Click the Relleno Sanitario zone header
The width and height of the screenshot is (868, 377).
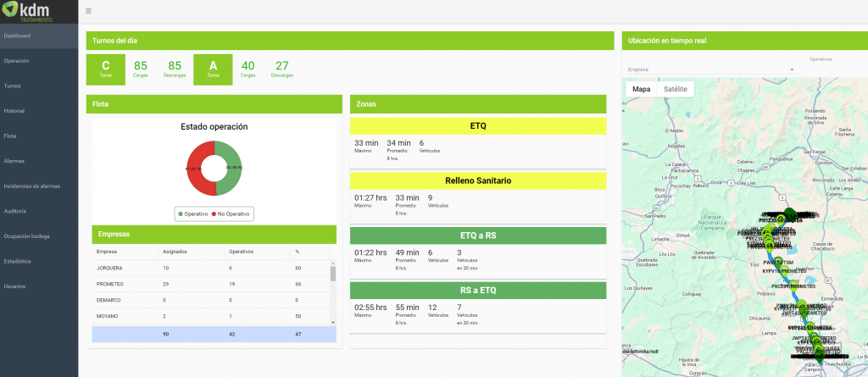click(479, 180)
